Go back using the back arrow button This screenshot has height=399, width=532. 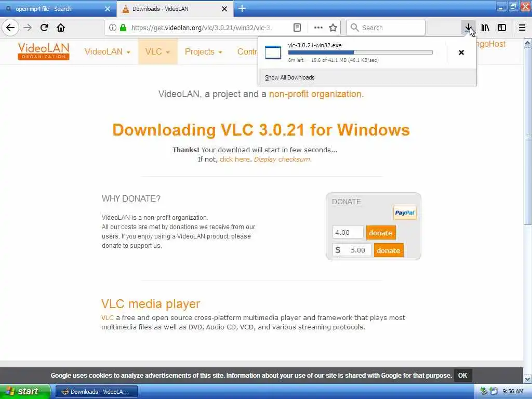point(10,28)
